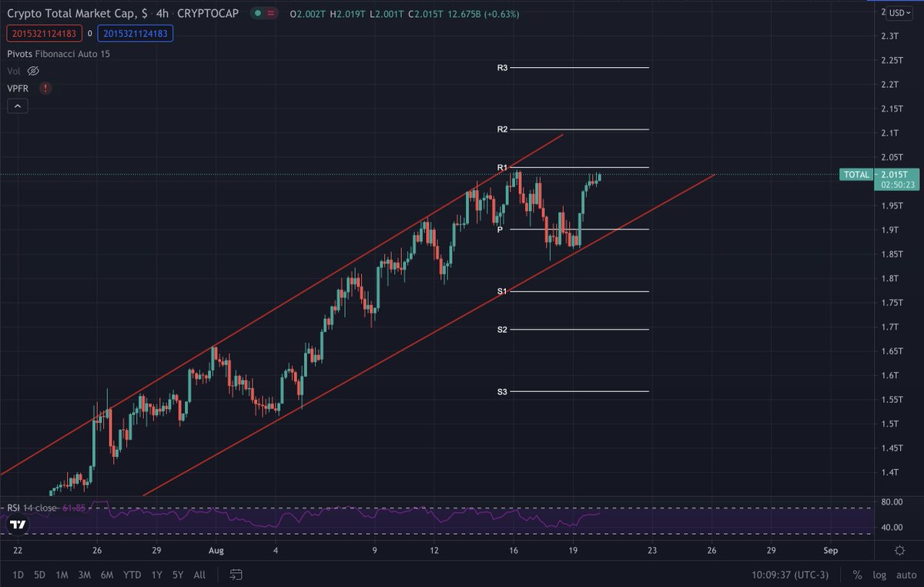
Task: Click the TradingView logo icon
Action: [18, 525]
